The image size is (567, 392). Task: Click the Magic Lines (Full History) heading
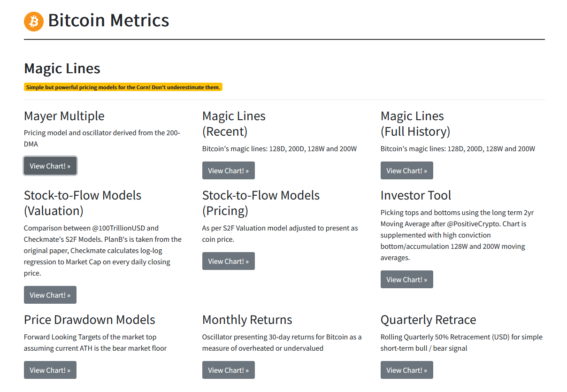[415, 123]
